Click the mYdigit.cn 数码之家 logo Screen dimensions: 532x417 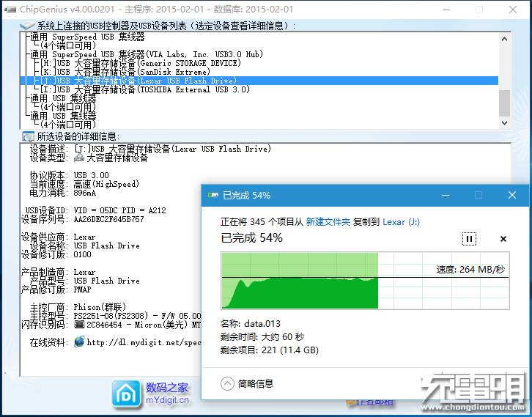point(151,394)
